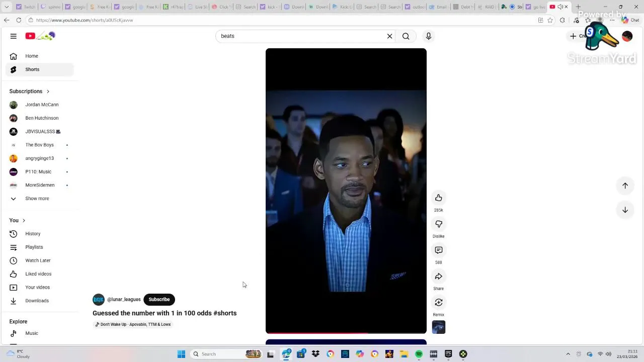Open the #shorts hashtag in the title
The image size is (644, 362).
(225, 313)
